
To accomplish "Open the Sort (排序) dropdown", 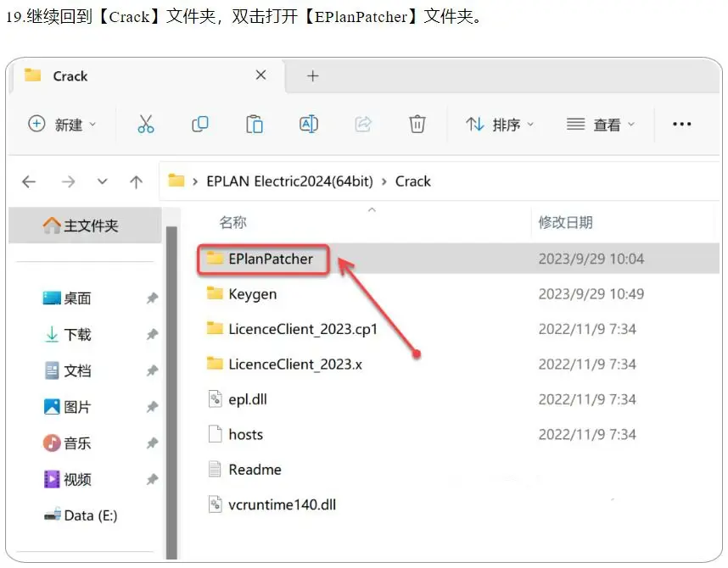I will tap(500, 125).
